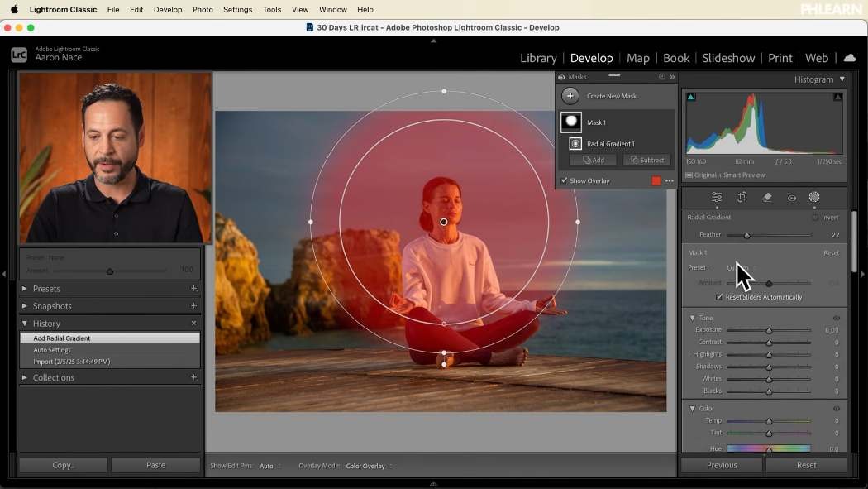Toggle Tone section visibility eye

837,318
